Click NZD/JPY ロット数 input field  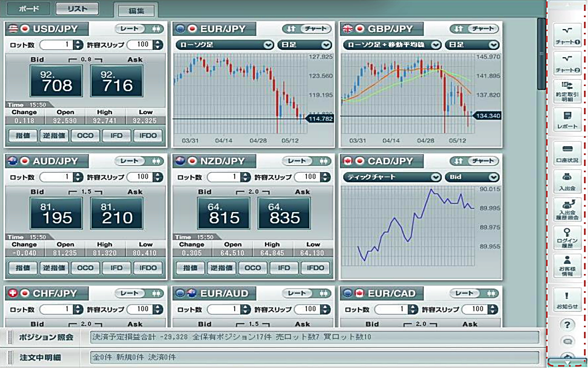[224, 177]
